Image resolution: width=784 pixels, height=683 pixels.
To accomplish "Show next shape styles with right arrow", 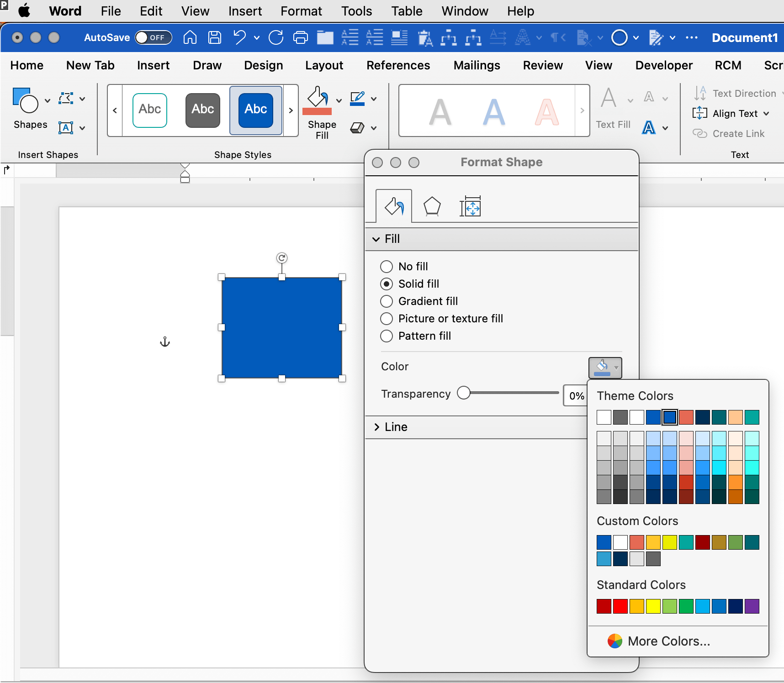I will pos(291,110).
